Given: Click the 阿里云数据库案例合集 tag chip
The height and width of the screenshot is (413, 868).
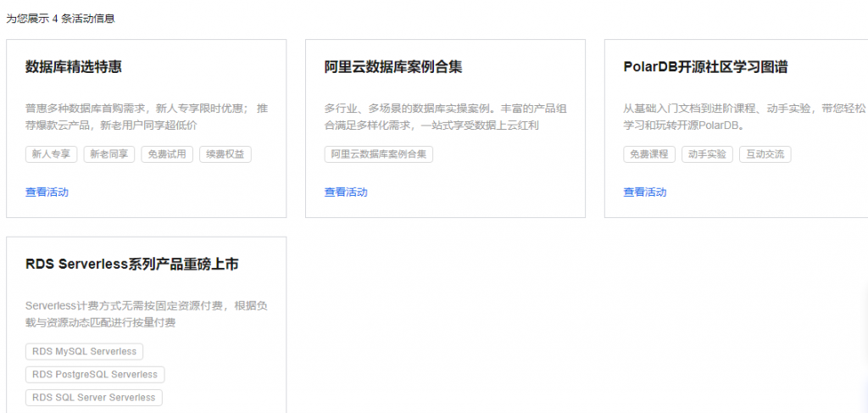Looking at the screenshot, I should (379, 154).
